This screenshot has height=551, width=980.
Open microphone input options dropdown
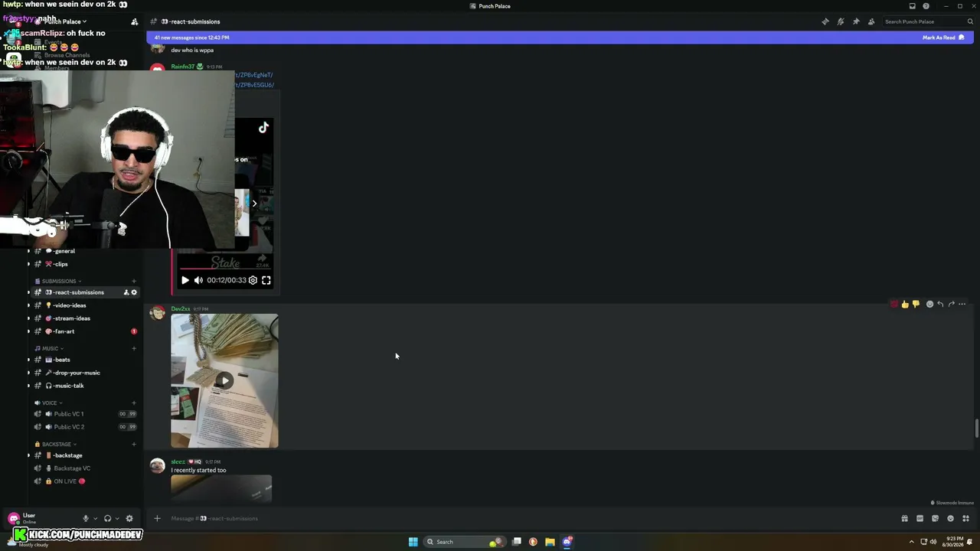coord(95,518)
